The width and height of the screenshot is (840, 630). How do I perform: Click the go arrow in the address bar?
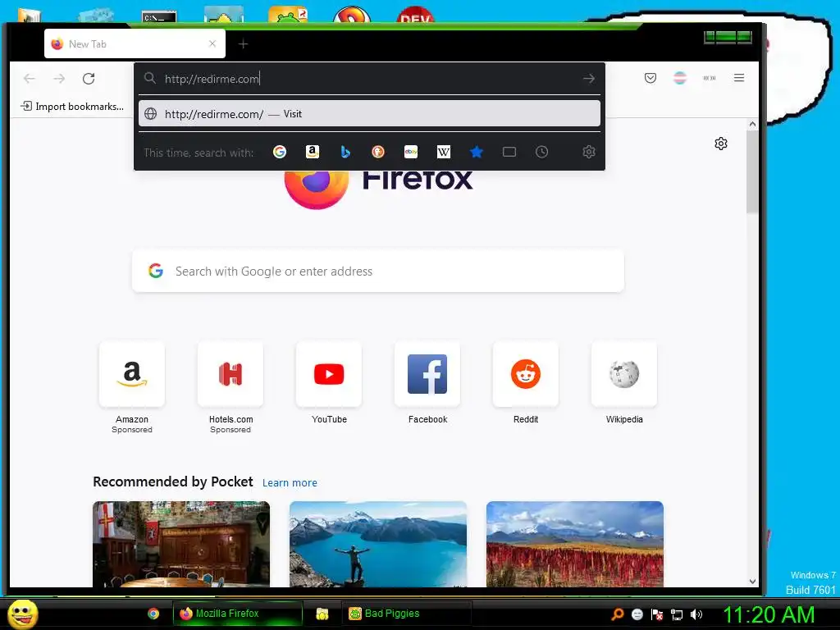tap(589, 79)
